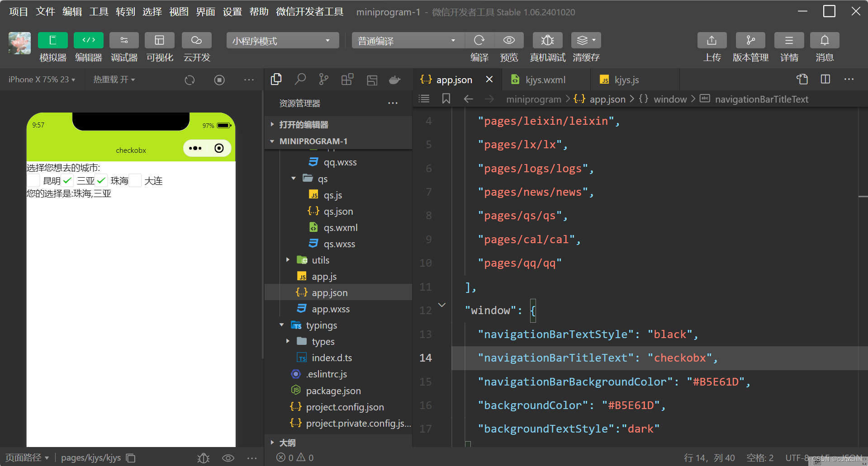
Task: Stop the simulator
Action: 219,80
